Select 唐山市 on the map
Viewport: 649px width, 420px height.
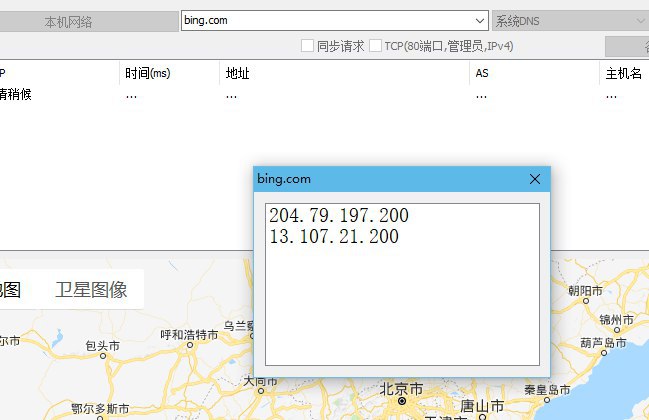[x=481, y=405]
